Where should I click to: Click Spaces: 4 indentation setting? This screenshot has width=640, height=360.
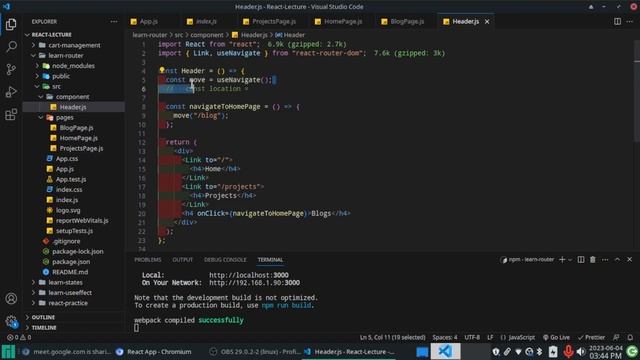point(445,338)
